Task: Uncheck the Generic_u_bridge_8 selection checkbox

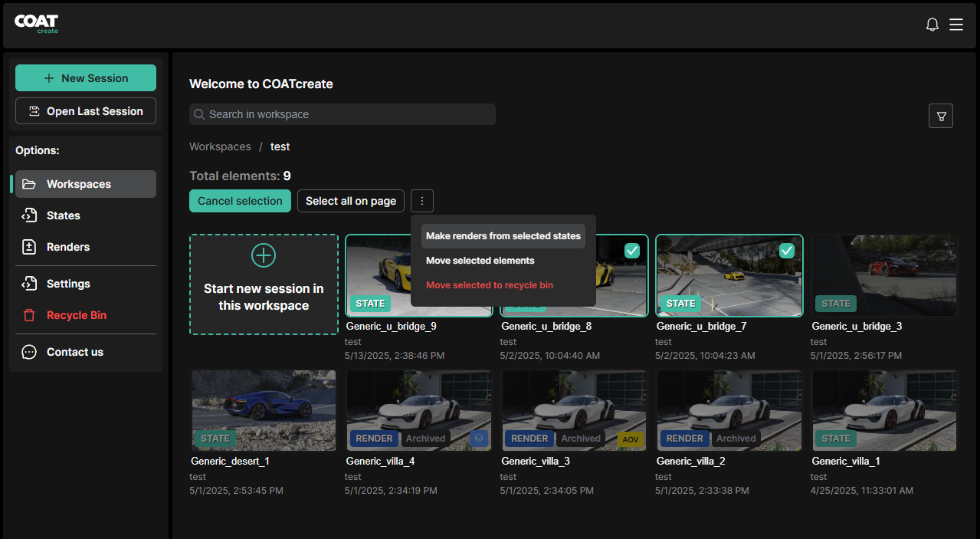Action: 631,250
